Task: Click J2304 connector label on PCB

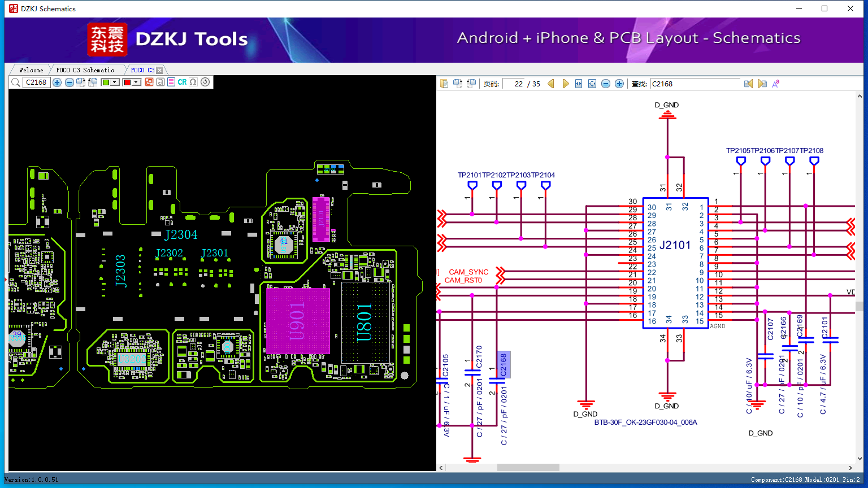Action: coord(181,235)
